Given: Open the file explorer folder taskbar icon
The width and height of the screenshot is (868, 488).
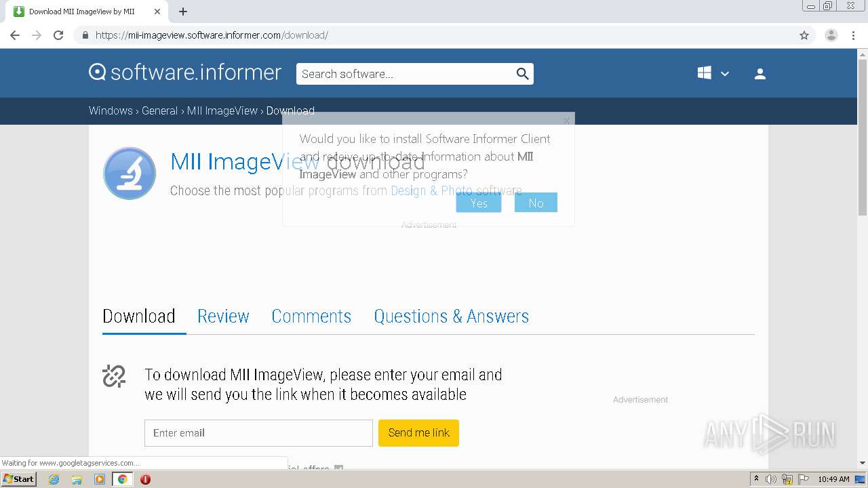Looking at the screenshot, I should coord(77,479).
